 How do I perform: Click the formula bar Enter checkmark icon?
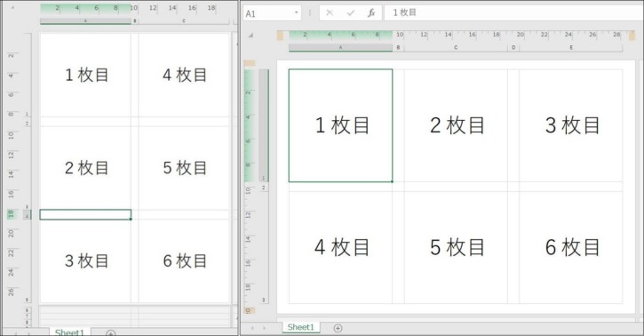tap(350, 12)
